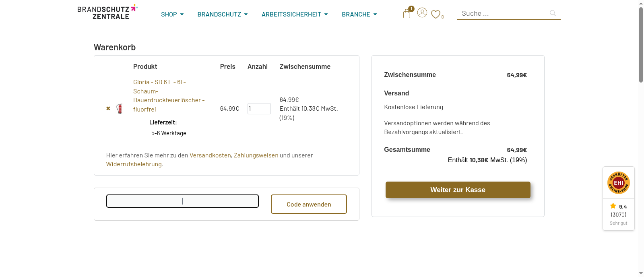Image resolution: width=644 pixels, height=277 pixels.
Task: Click the Brandschutz Zentrale logo
Action: [x=107, y=12]
